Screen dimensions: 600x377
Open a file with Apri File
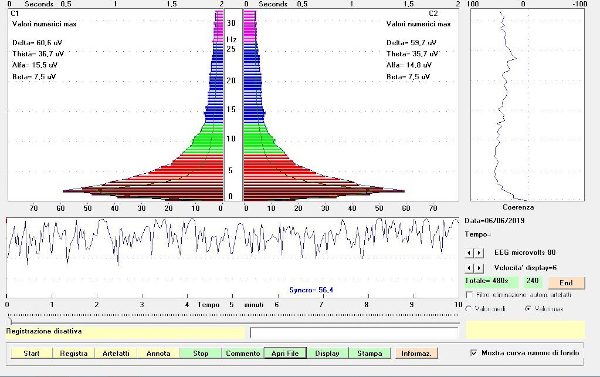pos(285,353)
